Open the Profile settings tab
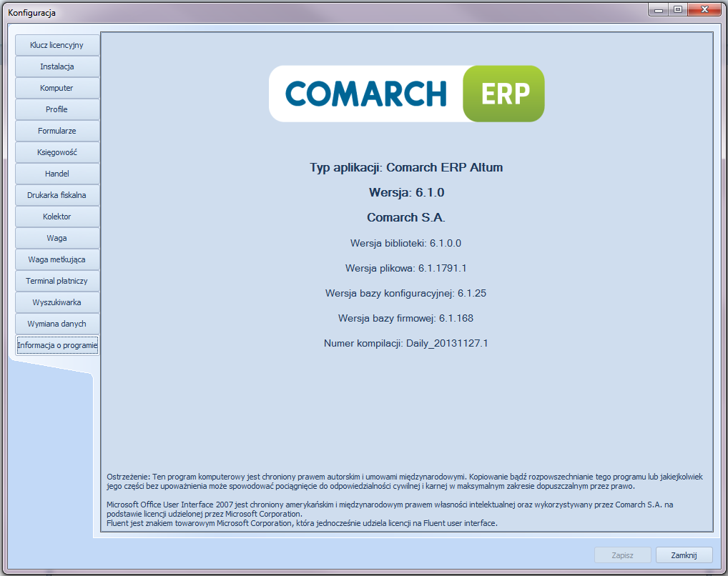Viewport: 728px width, 576px height. (57, 109)
